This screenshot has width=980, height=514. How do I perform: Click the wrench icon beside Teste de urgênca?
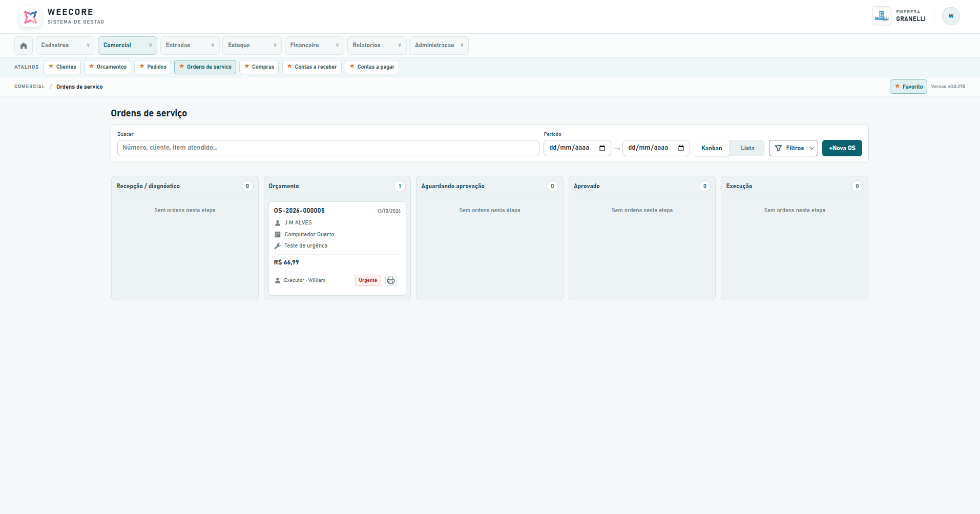(x=278, y=246)
